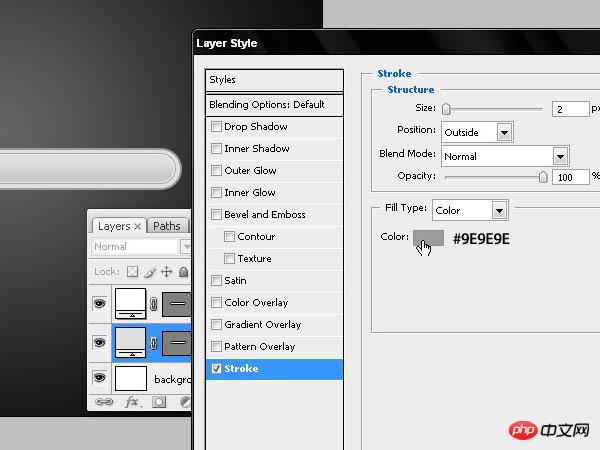Enable Drop Shadow effect checkbox
The height and width of the screenshot is (450, 600).
pyautogui.click(x=216, y=126)
